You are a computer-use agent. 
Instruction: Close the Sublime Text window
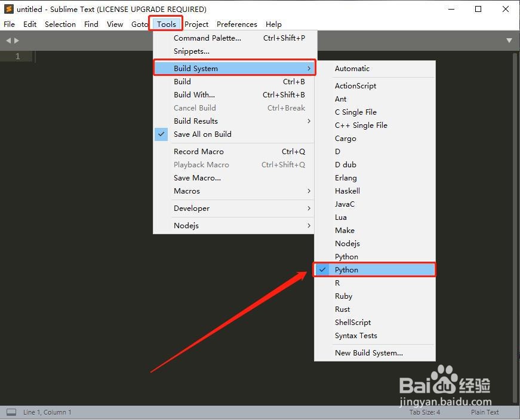point(506,9)
